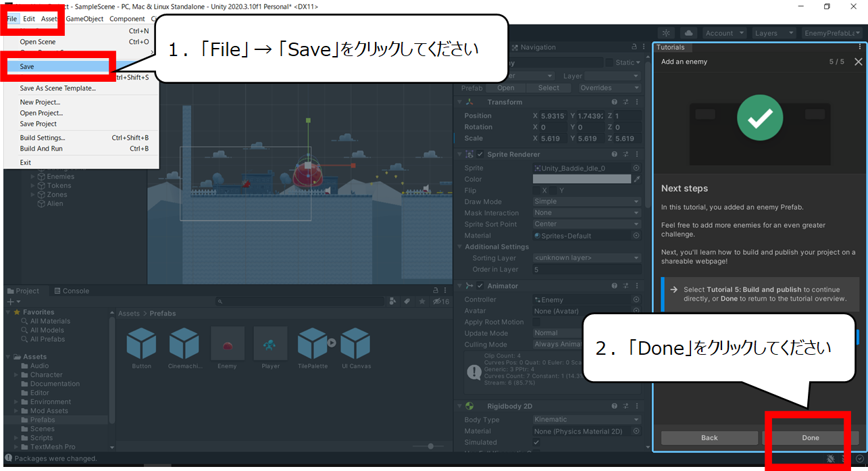Click Search by Label tag icon
Screen dimensions: 868x471
tap(407, 301)
